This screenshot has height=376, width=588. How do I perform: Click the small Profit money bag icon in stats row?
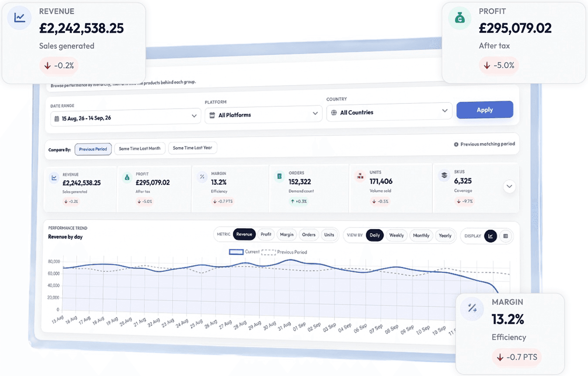tap(127, 177)
